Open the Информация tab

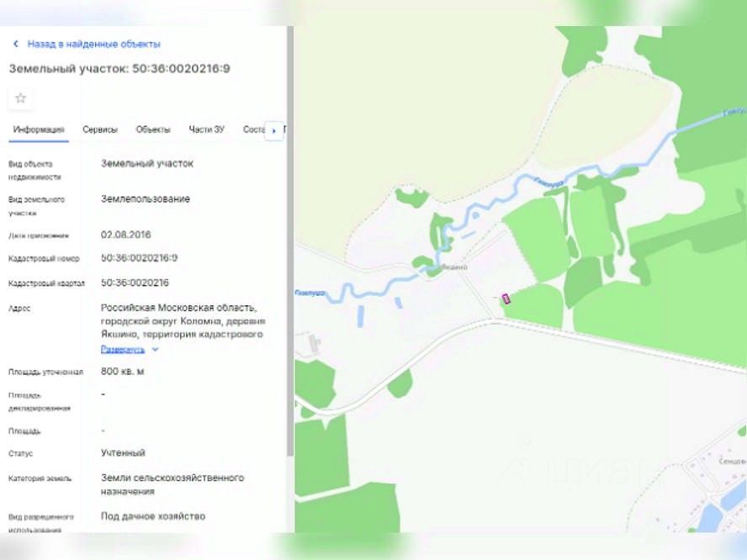pos(39,129)
